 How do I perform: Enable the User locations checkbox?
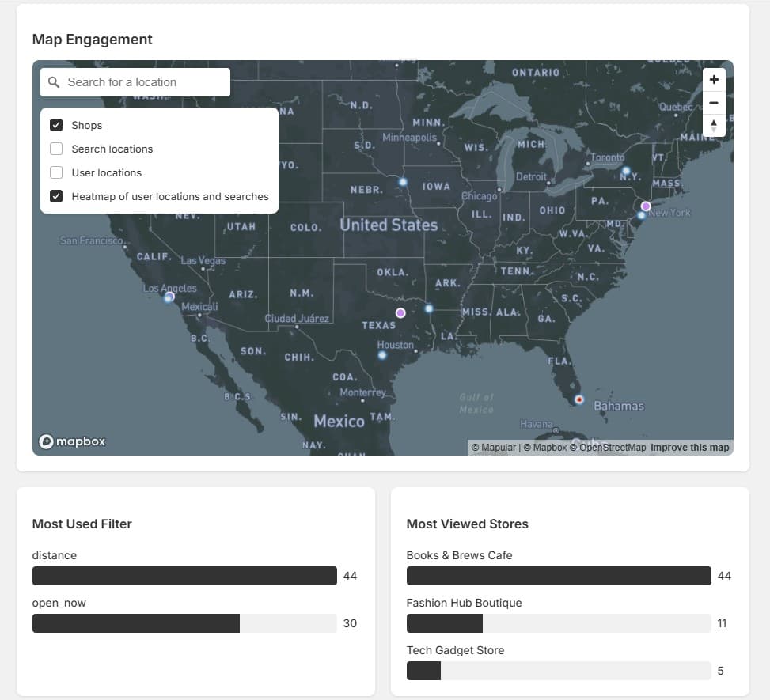coord(55,172)
